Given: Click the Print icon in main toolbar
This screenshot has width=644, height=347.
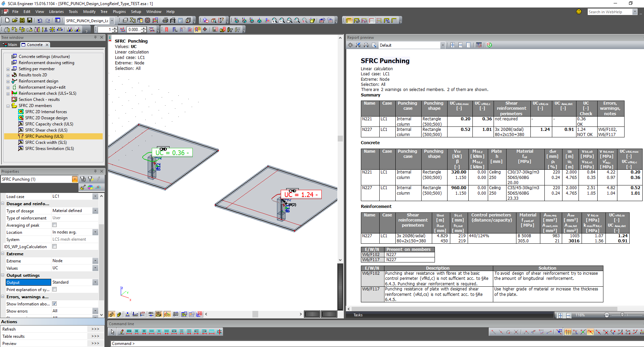Looking at the screenshot, I should click(x=165, y=20).
